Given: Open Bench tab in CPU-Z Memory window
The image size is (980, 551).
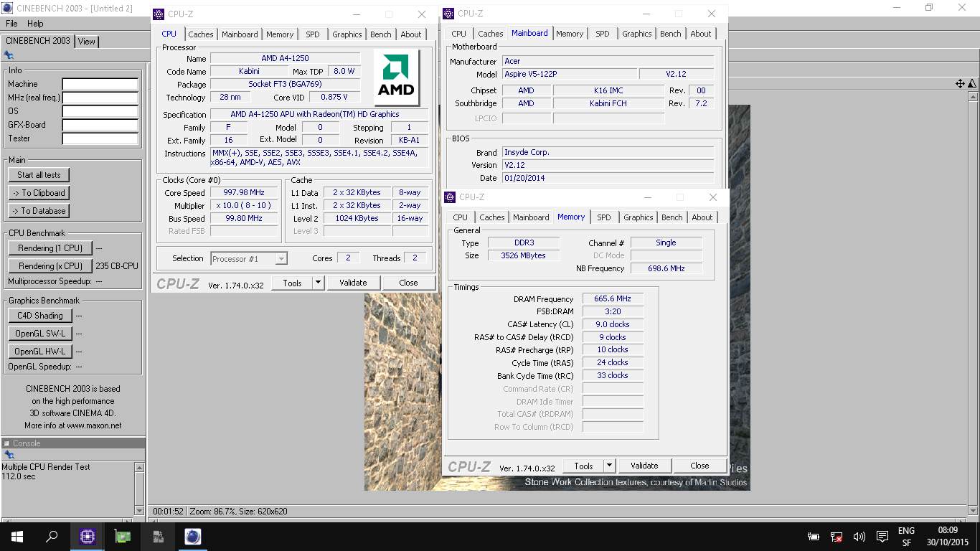Looking at the screenshot, I should pyautogui.click(x=672, y=217).
